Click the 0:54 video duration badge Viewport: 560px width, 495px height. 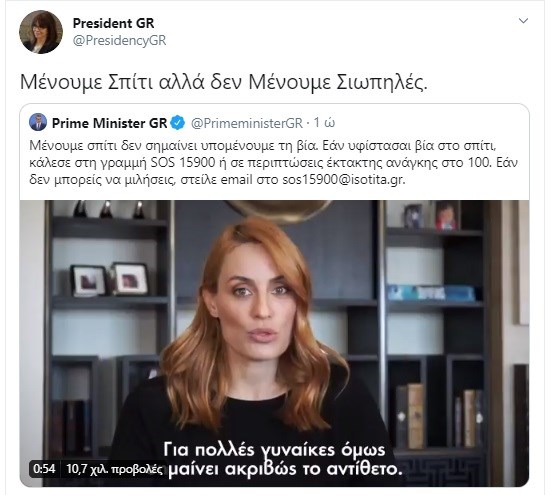44,468
